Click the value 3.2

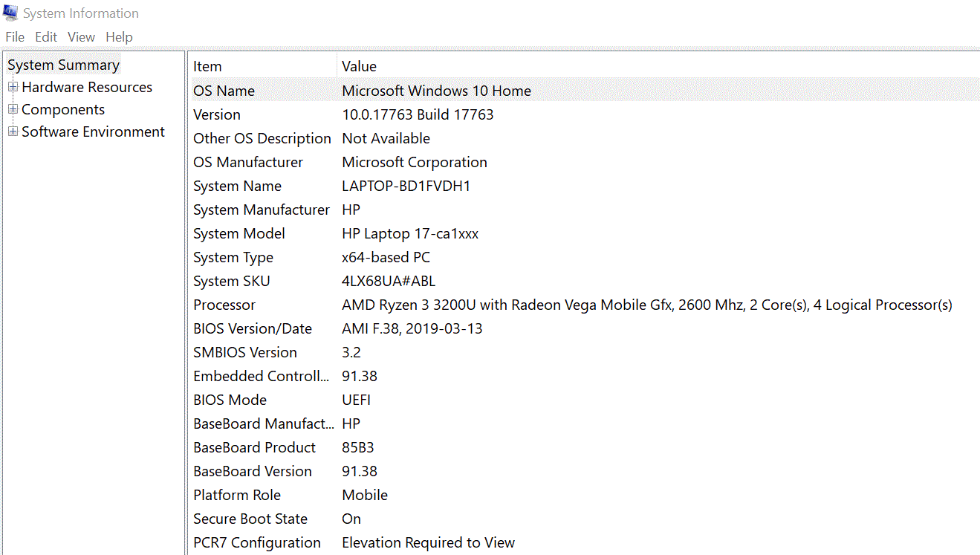[x=351, y=352]
